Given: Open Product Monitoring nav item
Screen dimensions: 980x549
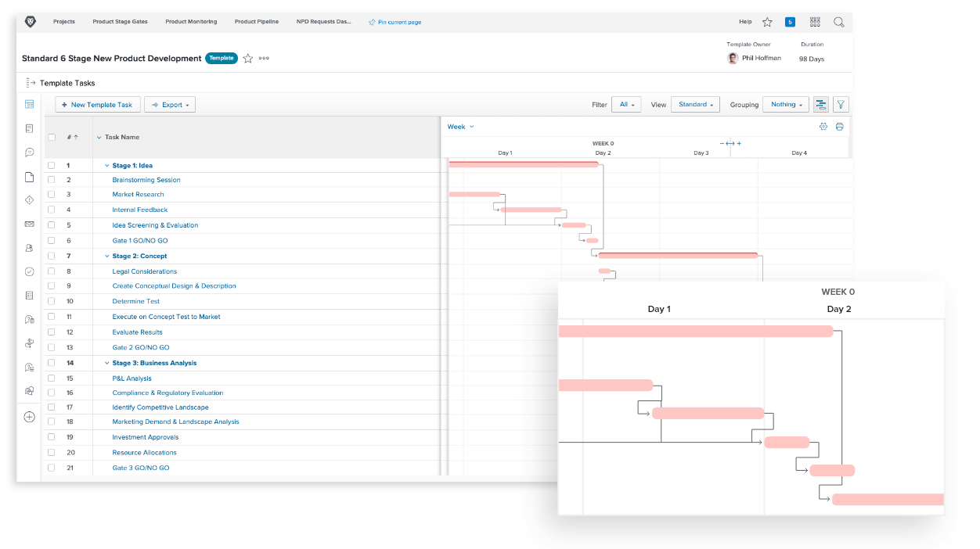Looking at the screenshot, I should (x=191, y=22).
